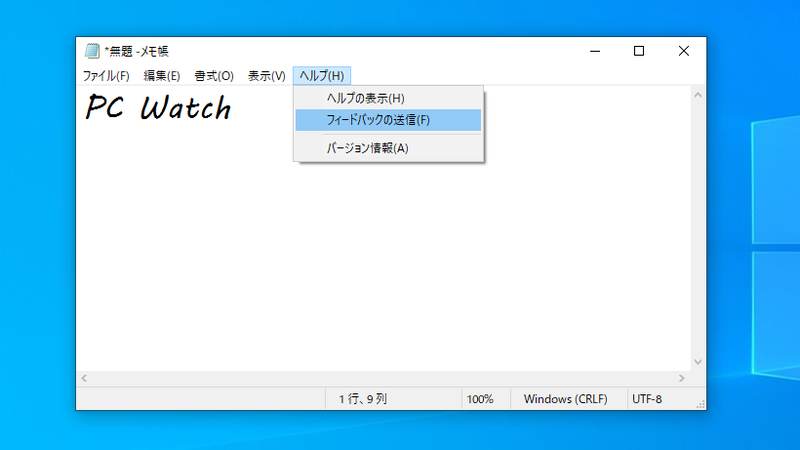The width and height of the screenshot is (800, 450).
Task: Close the ヘルプ(H) menu
Action: click(x=321, y=76)
